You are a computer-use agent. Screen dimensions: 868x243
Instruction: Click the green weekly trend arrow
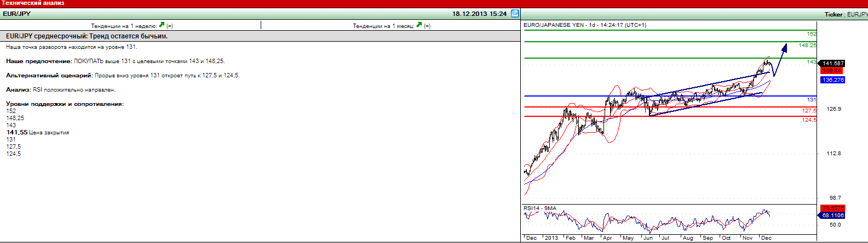point(162,25)
